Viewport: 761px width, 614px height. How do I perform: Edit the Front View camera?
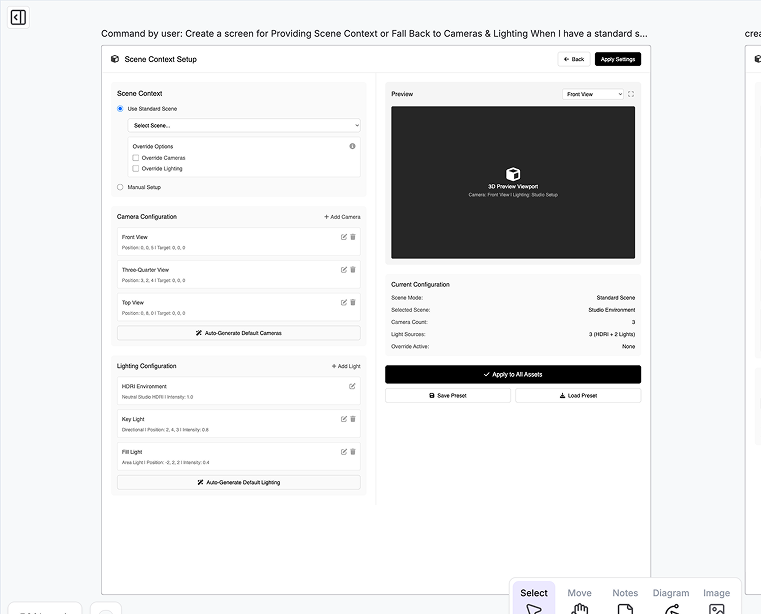click(x=344, y=237)
